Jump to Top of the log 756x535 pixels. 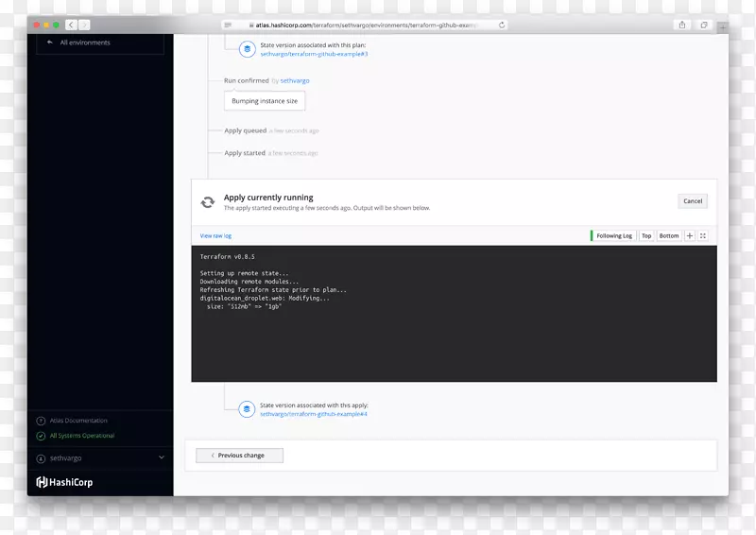[646, 235]
